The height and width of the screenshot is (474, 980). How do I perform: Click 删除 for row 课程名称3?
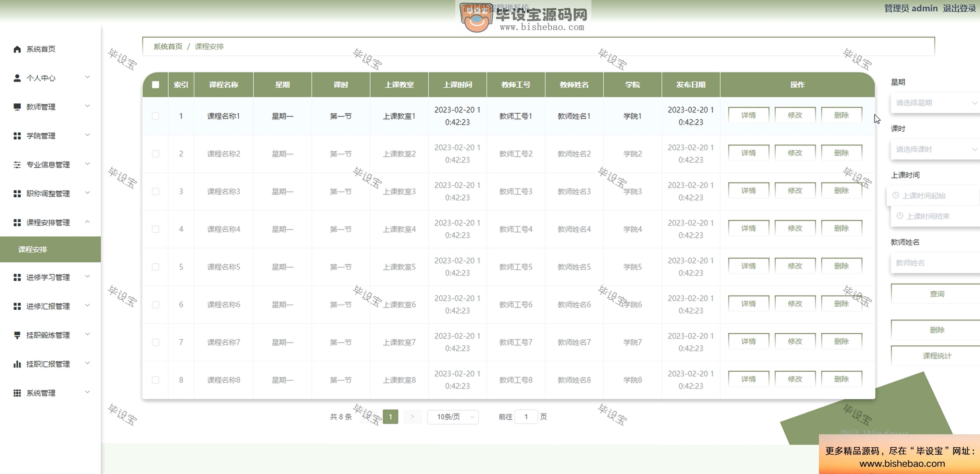pos(841,190)
